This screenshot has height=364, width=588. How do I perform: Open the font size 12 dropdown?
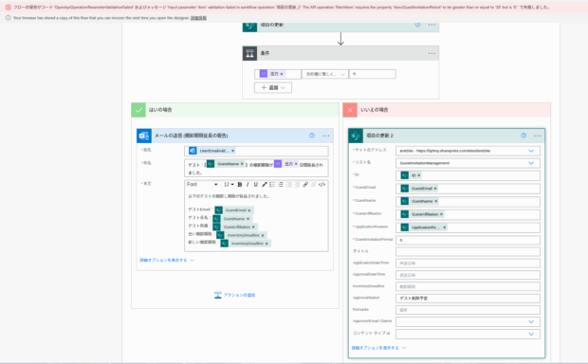click(x=229, y=185)
